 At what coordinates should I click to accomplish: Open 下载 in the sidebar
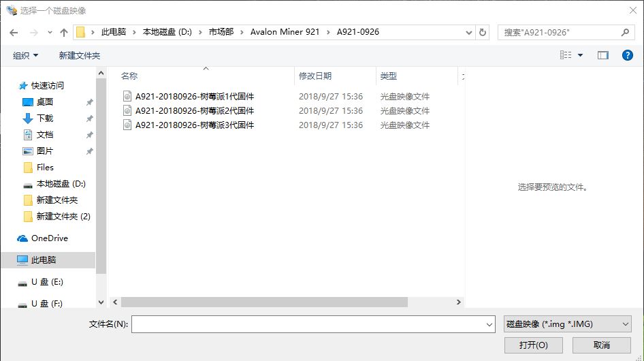click(45, 119)
